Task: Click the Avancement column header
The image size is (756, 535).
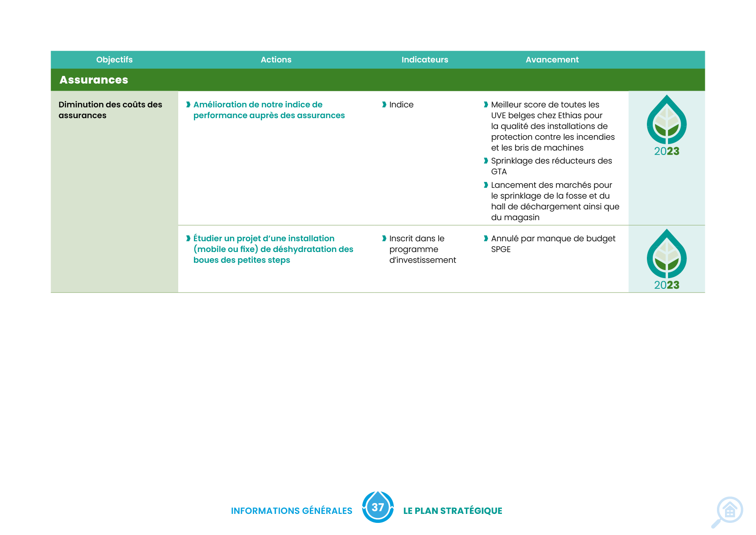Action: coord(552,60)
